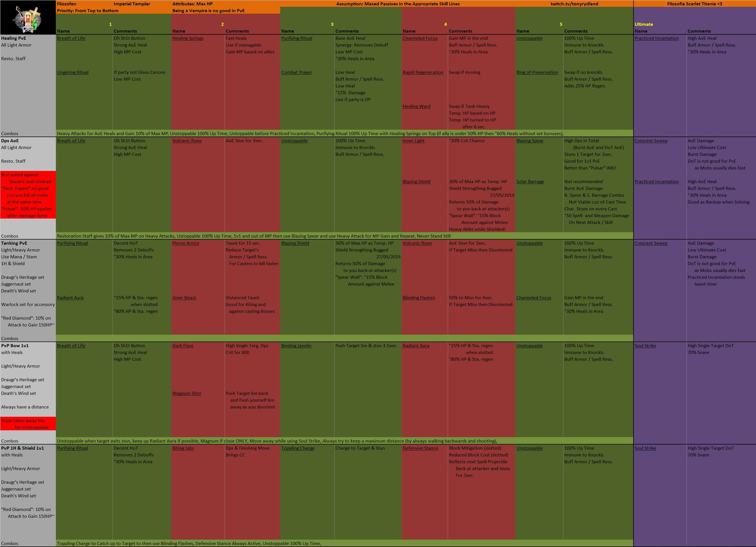The height and width of the screenshot is (547, 756).
Task: Select the Assumption: Maxed Passives header text
Action: tap(398, 4)
